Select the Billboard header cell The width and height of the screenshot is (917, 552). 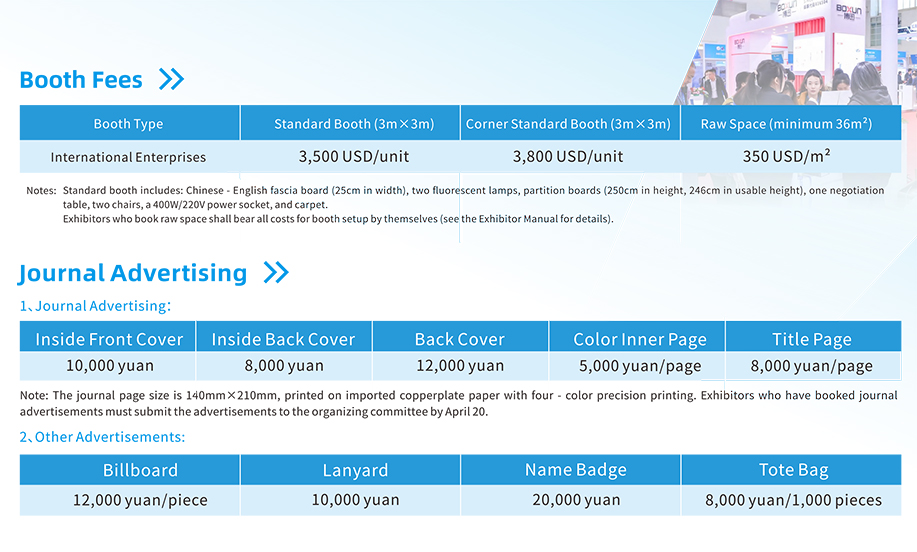tap(140, 470)
